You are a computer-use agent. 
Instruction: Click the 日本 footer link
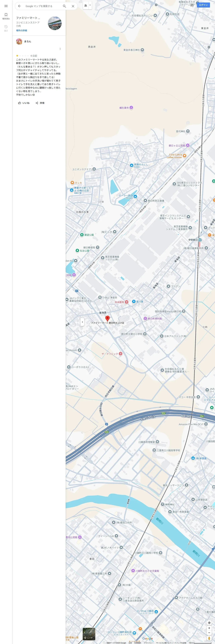click(130, 643)
